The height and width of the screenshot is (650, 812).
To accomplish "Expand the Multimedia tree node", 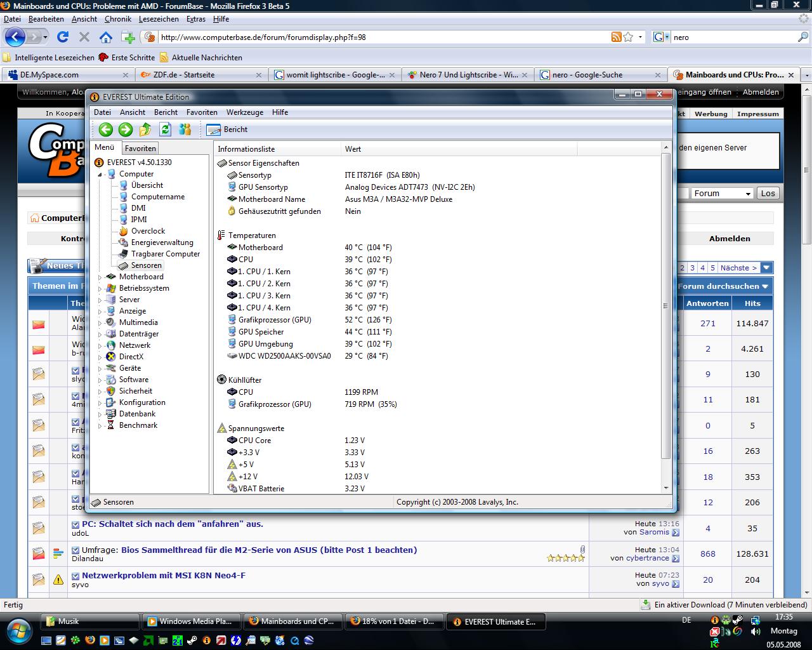I will [x=100, y=322].
